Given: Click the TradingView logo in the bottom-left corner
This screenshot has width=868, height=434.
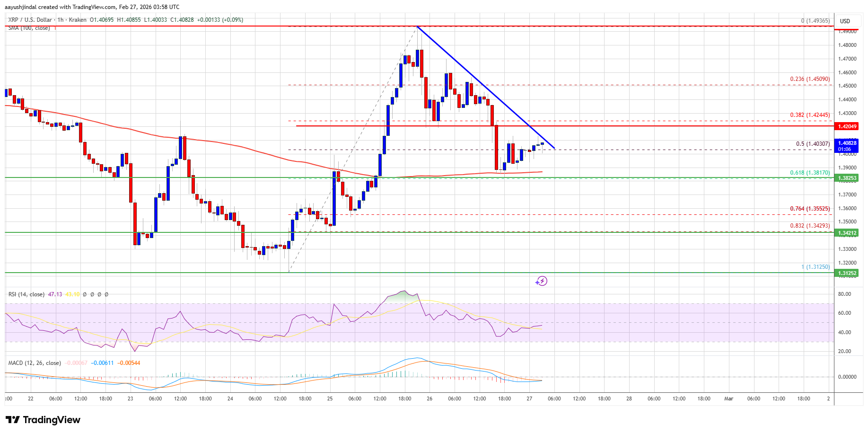Looking at the screenshot, I should point(42,420).
